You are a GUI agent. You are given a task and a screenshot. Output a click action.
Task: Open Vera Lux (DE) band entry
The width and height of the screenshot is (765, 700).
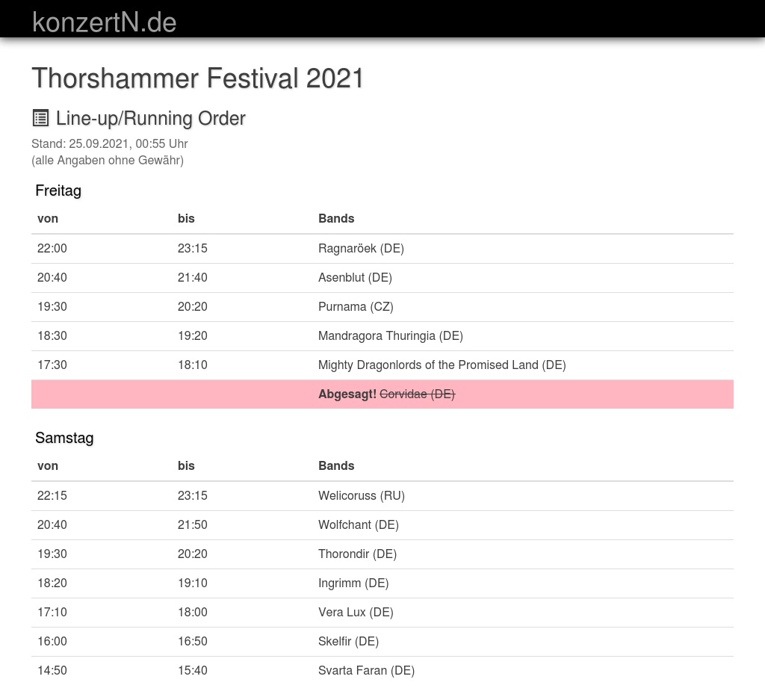click(x=356, y=612)
